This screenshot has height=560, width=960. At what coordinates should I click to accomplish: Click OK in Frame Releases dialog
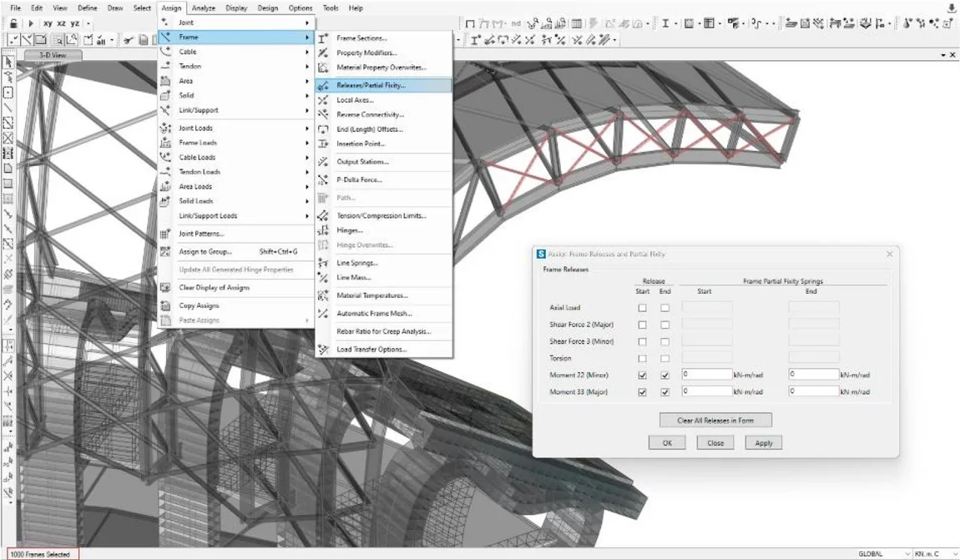coord(667,443)
